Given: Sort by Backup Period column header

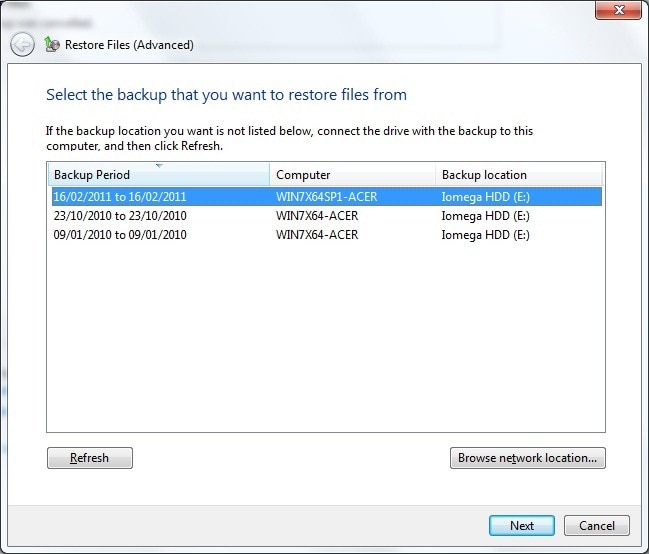Looking at the screenshot, I should click(x=159, y=175).
